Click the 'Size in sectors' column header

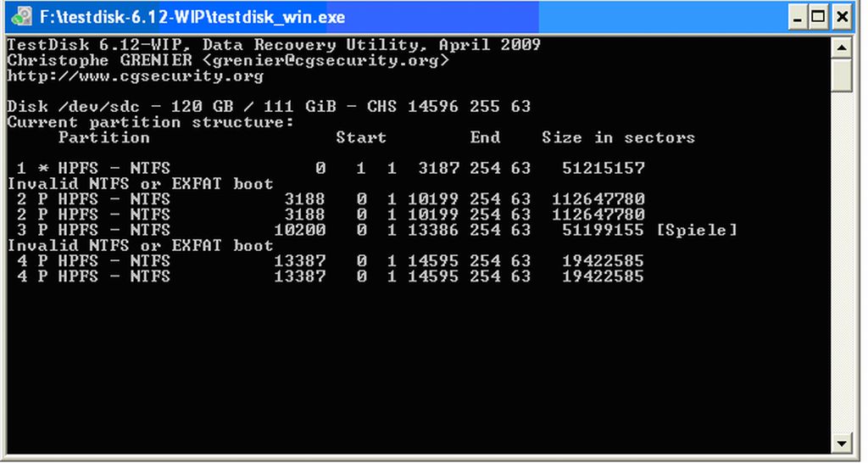(x=618, y=137)
